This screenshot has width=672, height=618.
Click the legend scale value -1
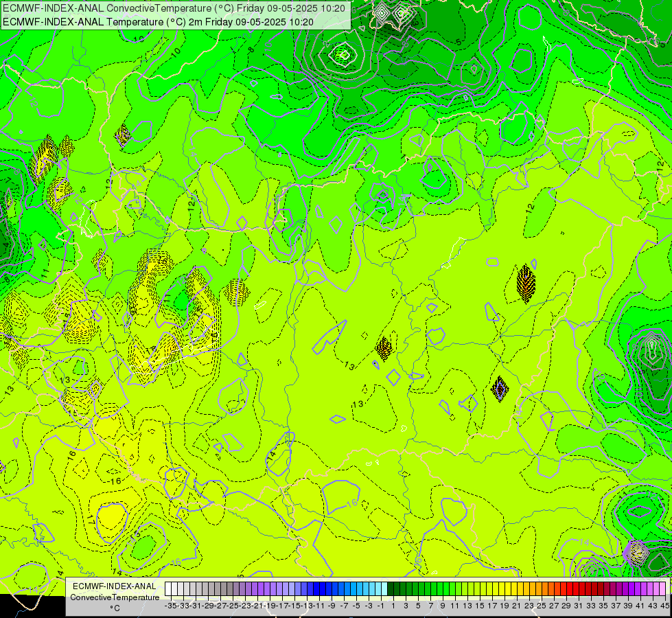[380, 606]
